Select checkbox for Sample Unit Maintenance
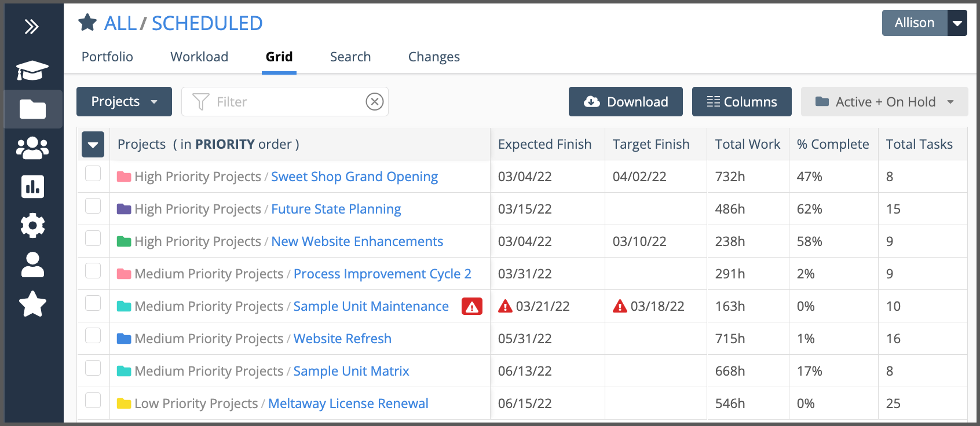Image resolution: width=980 pixels, height=426 pixels. [93, 303]
